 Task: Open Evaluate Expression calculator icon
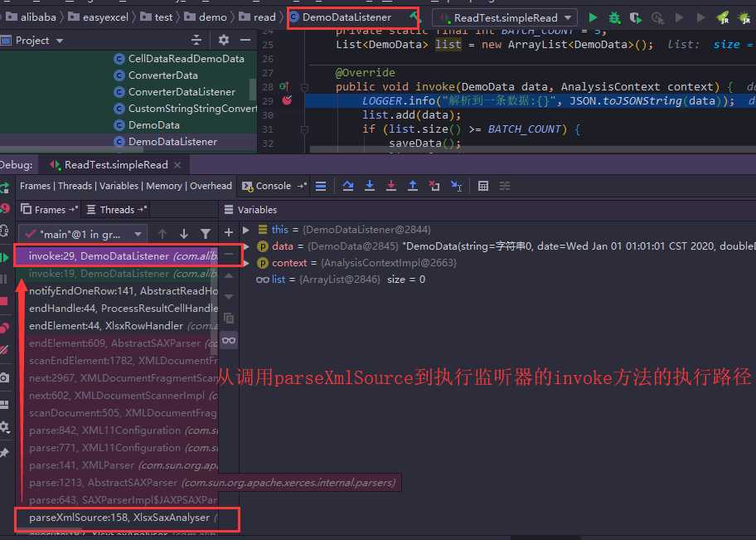click(x=483, y=187)
